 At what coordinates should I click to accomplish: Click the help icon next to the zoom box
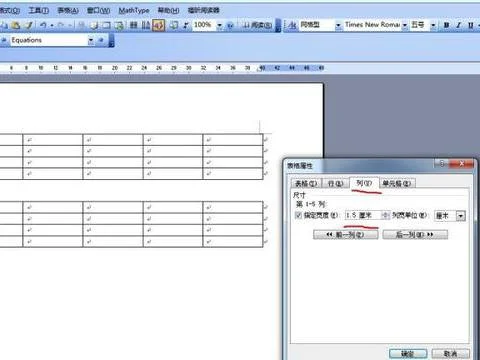230,25
